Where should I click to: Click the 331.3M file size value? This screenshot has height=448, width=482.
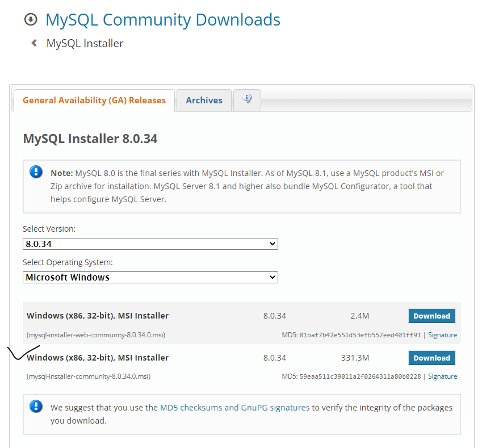(355, 358)
